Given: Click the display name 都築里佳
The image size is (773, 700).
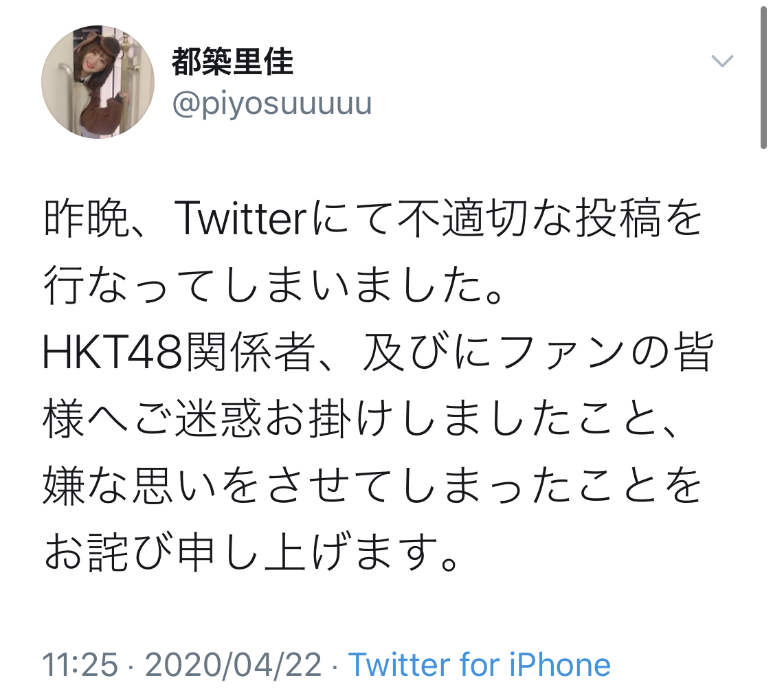Looking at the screenshot, I should (x=233, y=62).
